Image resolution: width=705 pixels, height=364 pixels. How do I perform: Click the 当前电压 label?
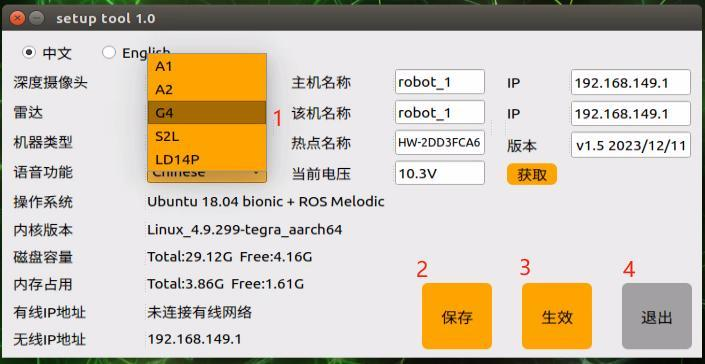pos(321,174)
